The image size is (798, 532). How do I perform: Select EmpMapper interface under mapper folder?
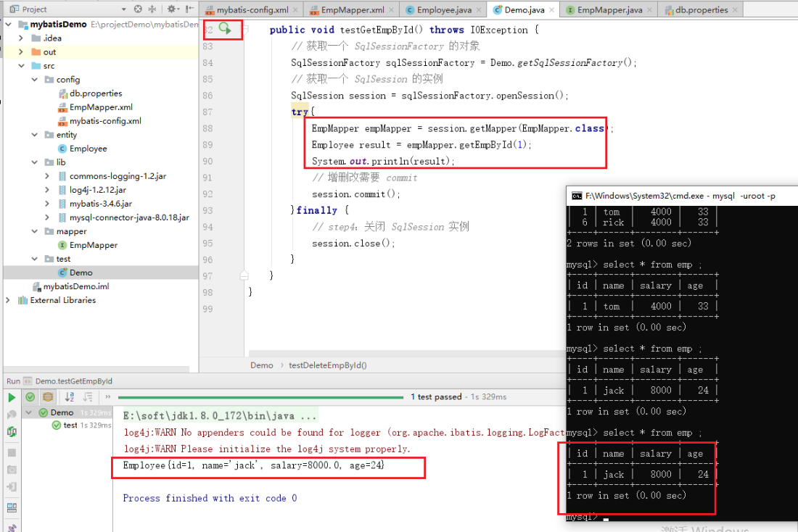click(88, 245)
